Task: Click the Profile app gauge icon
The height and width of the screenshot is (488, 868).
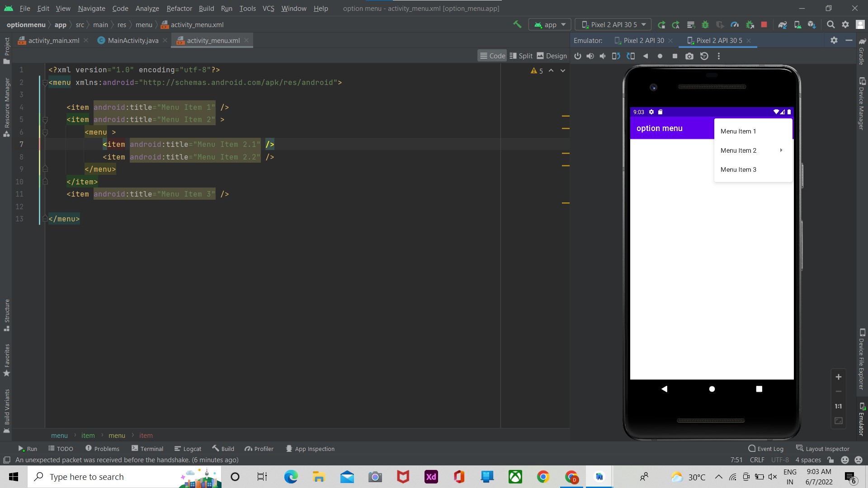Action: 735,25
